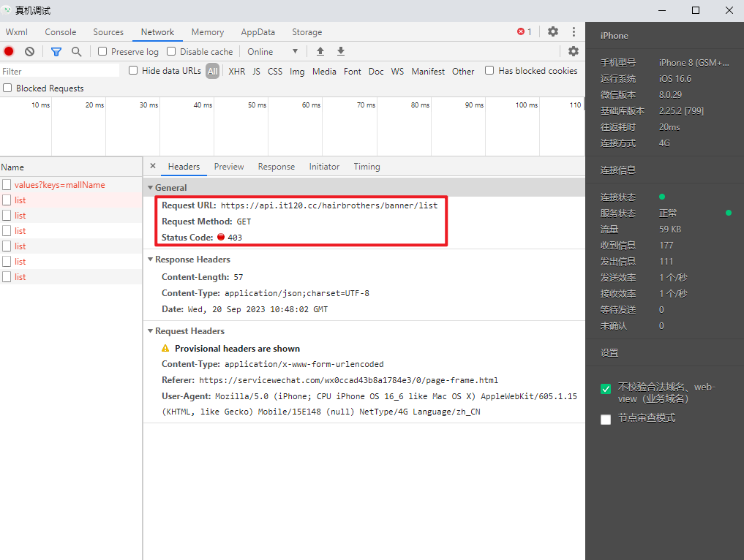Viewport: 744px width, 560px height.
Task: Open Initiator tab of request
Action: pyautogui.click(x=324, y=167)
